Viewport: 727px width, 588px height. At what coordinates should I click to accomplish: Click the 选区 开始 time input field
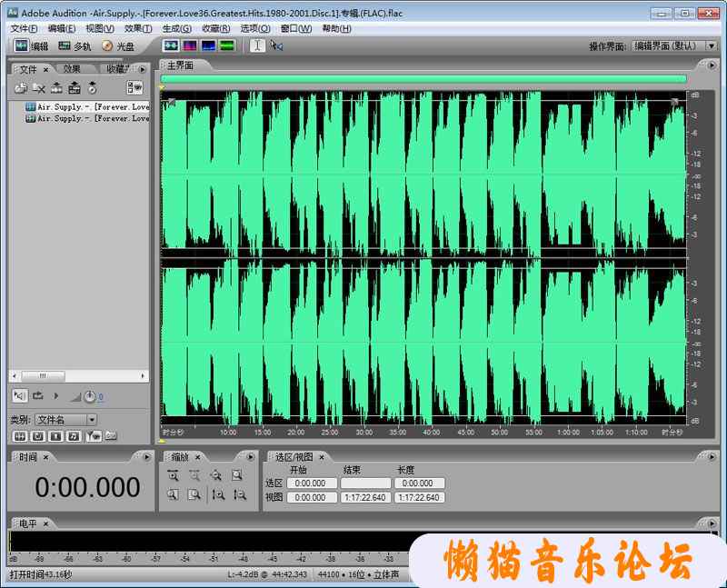coord(312,483)
